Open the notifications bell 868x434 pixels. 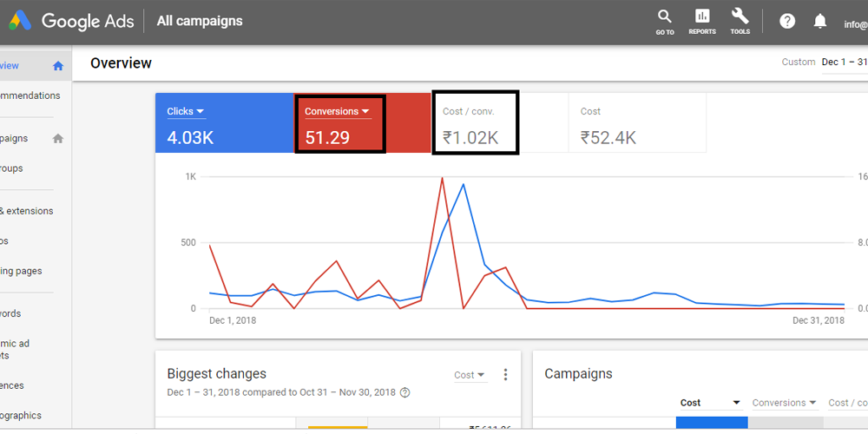(820, 21)
